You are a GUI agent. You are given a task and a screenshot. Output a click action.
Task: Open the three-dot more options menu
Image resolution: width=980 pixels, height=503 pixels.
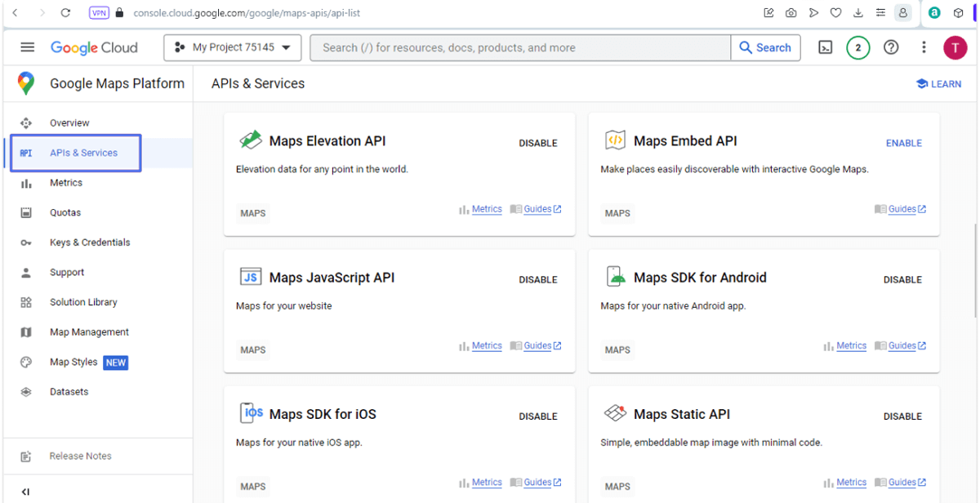point(924,47)
